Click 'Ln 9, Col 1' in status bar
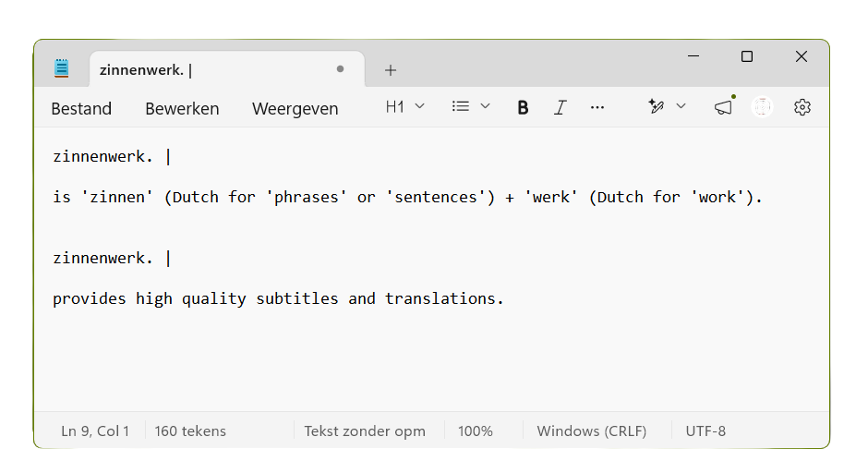This screenshot has height=473, width=868. [x=95, y=431]
